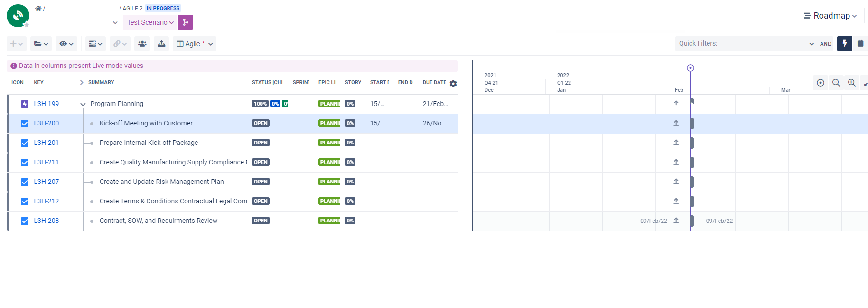Click the scroll-to-bar arrow in L3H-207 row

(x=676, y=182)
